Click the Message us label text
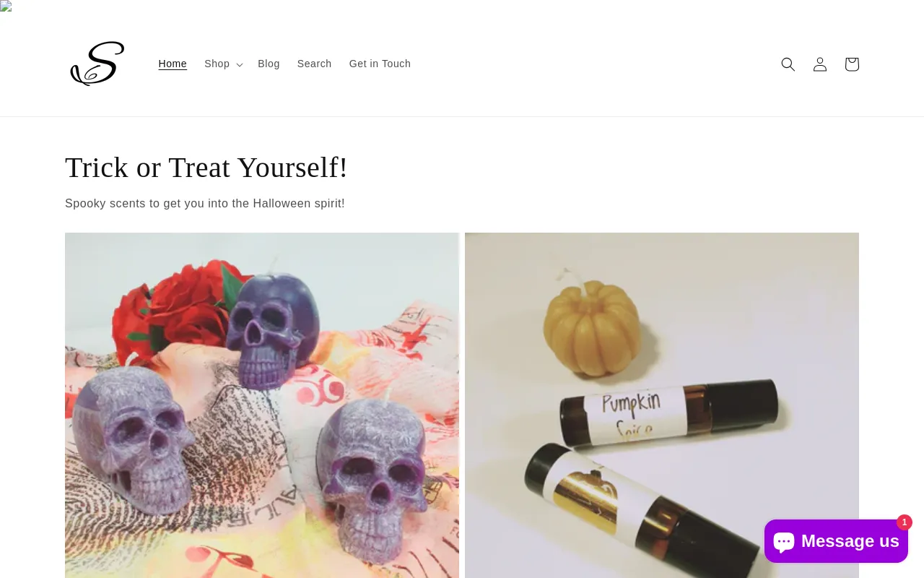This screenshot has height=578, width=924. (x=850, y=541)
